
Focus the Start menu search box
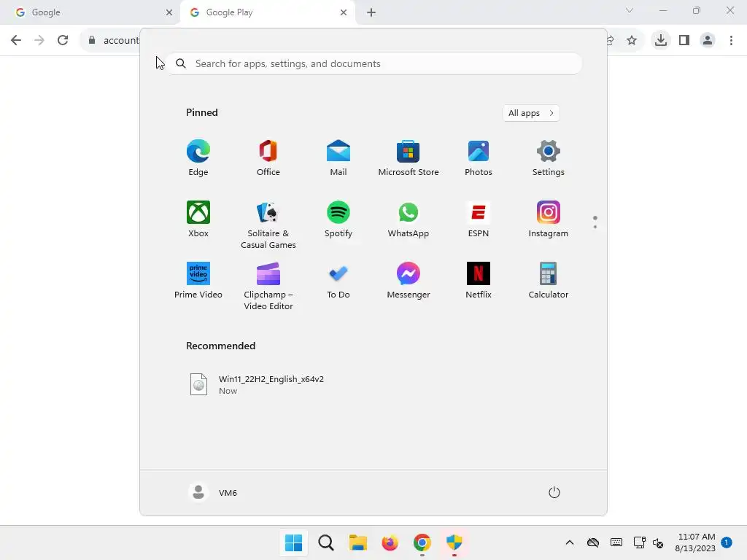[x=374, y=64]
